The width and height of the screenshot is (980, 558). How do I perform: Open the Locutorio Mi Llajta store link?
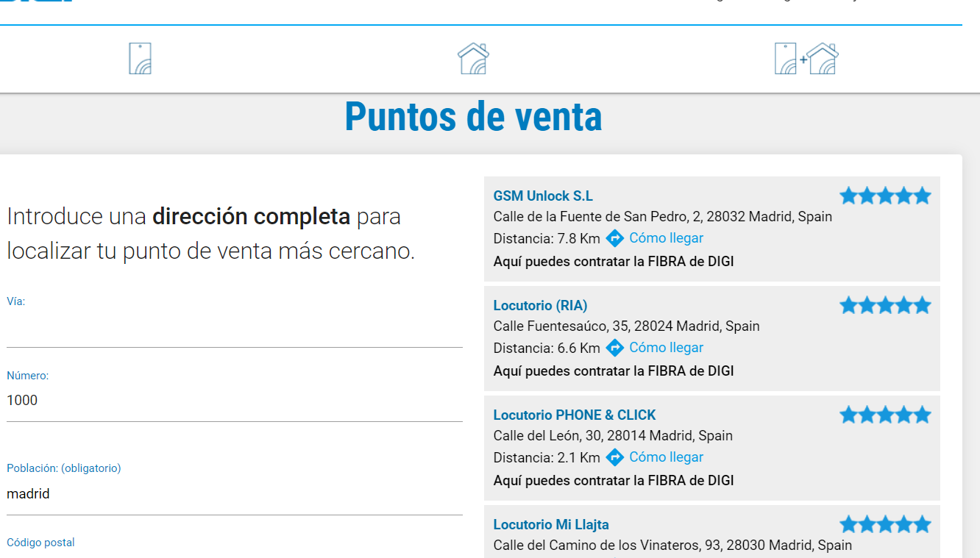coord(551,525)
